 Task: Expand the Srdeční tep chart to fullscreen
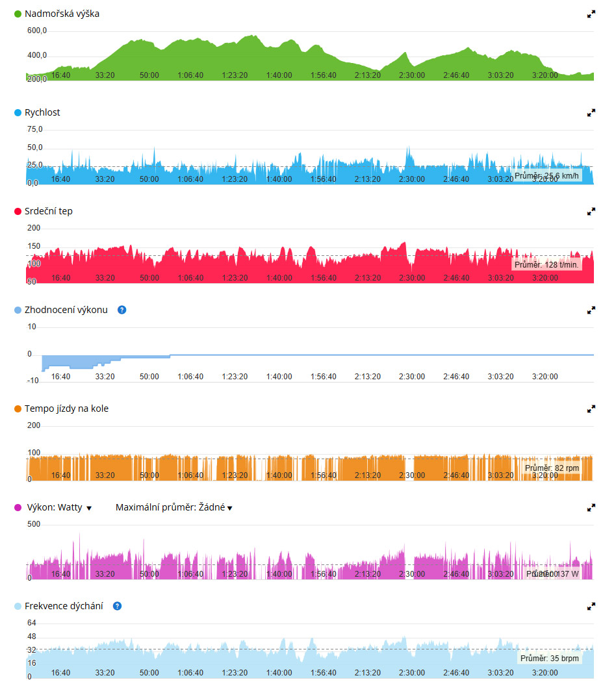(x=591, y=212)
